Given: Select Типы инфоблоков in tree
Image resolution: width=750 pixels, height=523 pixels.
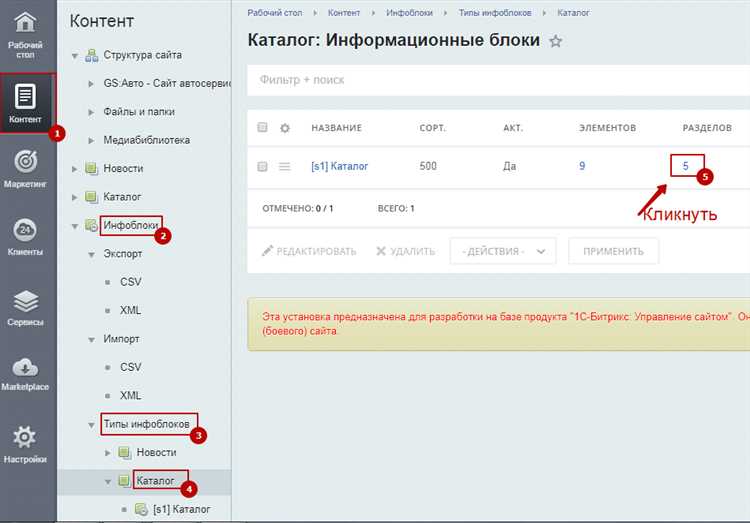Looking at the screenshot, I should click(x=147, y=424).
